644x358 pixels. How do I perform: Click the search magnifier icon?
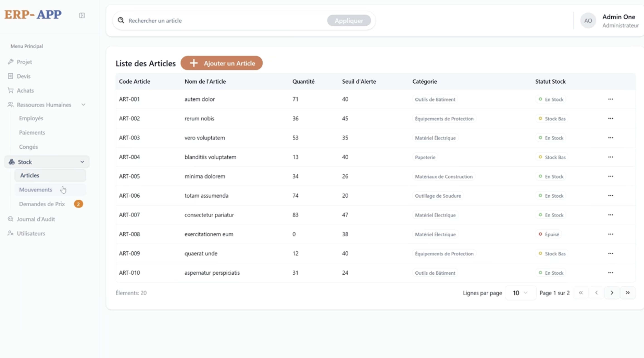pos(121,20)
